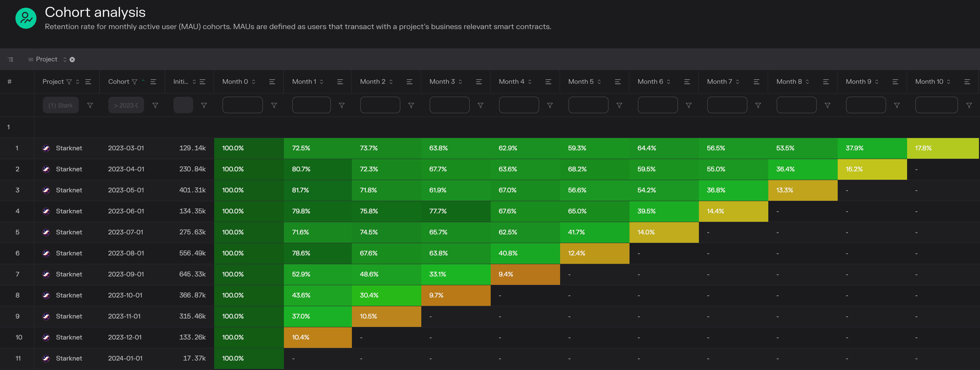Click the Cohort column header label
Image resolution: width=980 pixels, height=370 pixels.
[119, 82]
